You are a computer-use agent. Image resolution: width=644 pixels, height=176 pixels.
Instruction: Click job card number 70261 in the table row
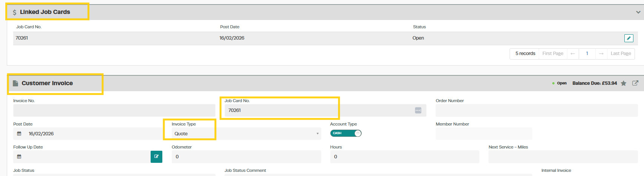pyautogui.click(x=22, y=38)
